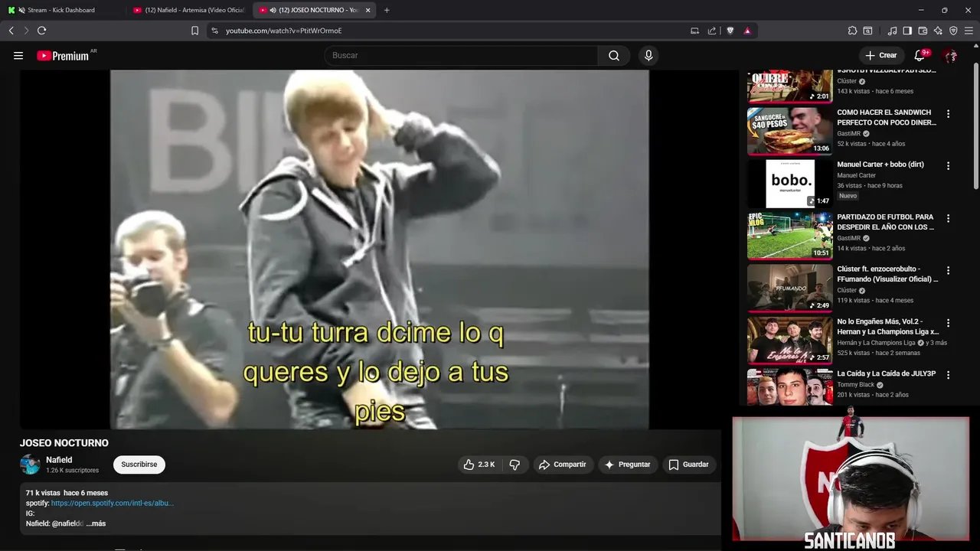Click Manuel Carter channel name
The width and height of the screenshot is (980, 551).
856,175
